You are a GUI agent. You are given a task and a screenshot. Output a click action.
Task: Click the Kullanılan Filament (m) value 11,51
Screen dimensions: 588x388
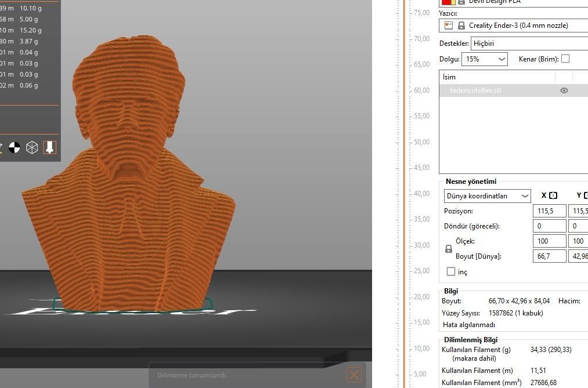tap(538, 371)
